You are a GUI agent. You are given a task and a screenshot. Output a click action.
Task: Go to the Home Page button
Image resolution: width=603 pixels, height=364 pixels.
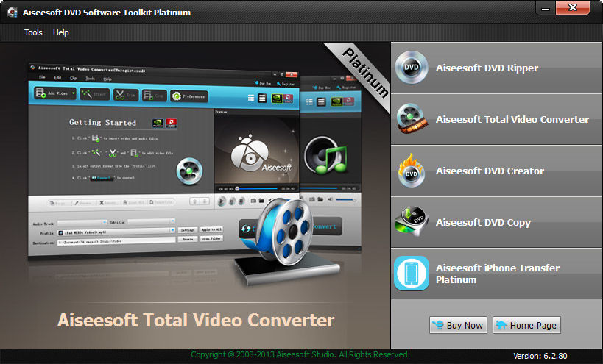pos(526,325)
